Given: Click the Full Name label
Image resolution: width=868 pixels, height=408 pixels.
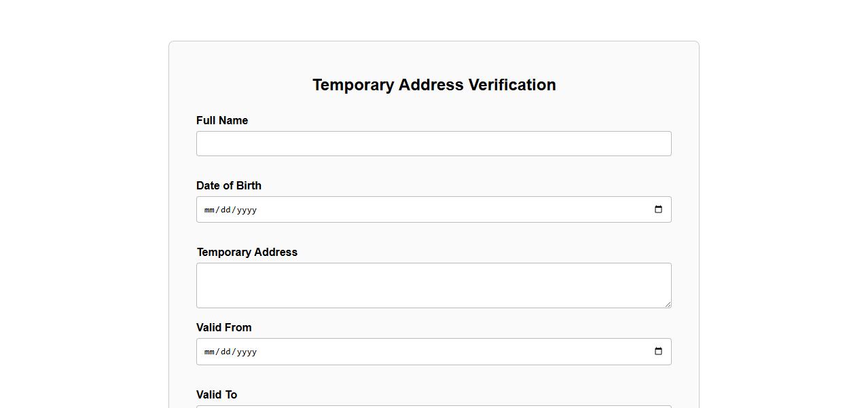Looking at the screenshot, I should pyautogui.click(x=222, y=121).
